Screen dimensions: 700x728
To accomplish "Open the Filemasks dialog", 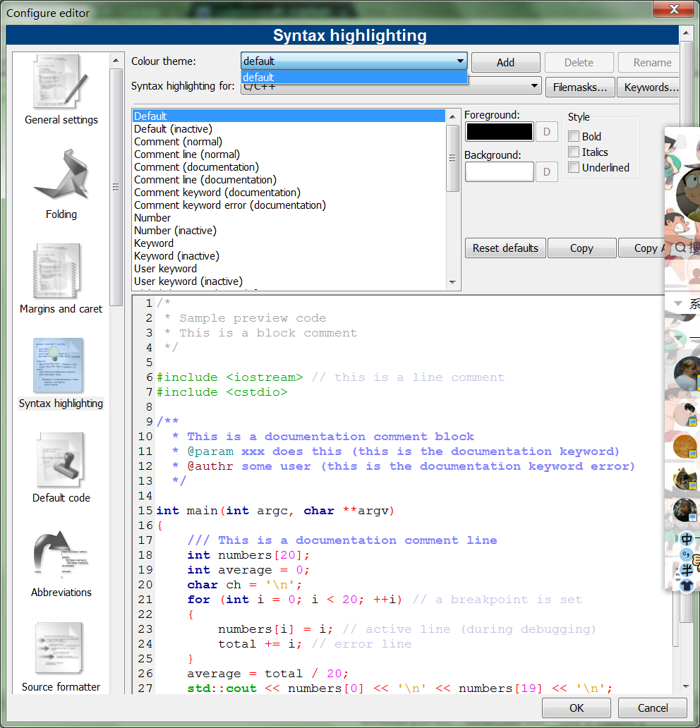I will click(580, 87).
